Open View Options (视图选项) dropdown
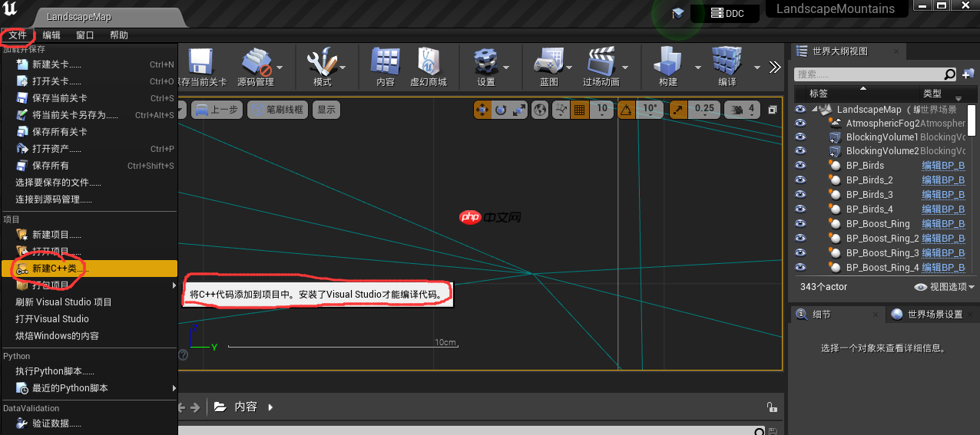The image size is (980, 435). [944, 287]
